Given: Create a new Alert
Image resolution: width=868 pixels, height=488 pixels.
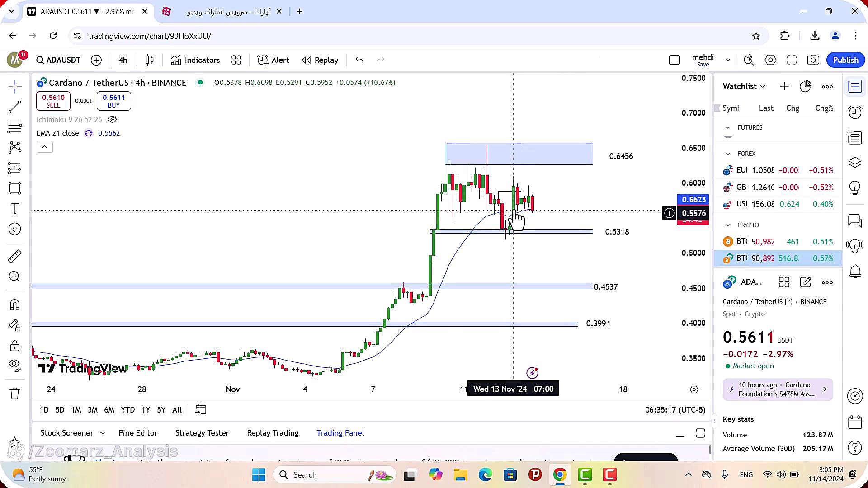Looking at the screenshot, I should (273, 60).
